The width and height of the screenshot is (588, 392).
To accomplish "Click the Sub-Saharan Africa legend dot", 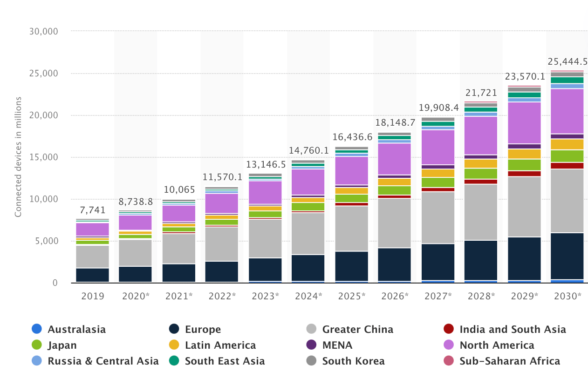I will [x=449, y=361].
